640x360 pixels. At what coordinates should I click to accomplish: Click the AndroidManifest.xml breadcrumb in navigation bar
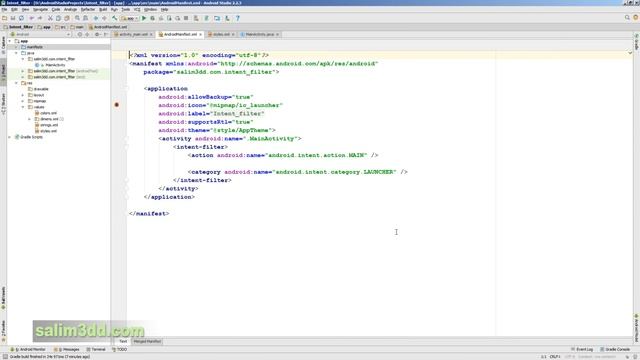coord(109,27)
